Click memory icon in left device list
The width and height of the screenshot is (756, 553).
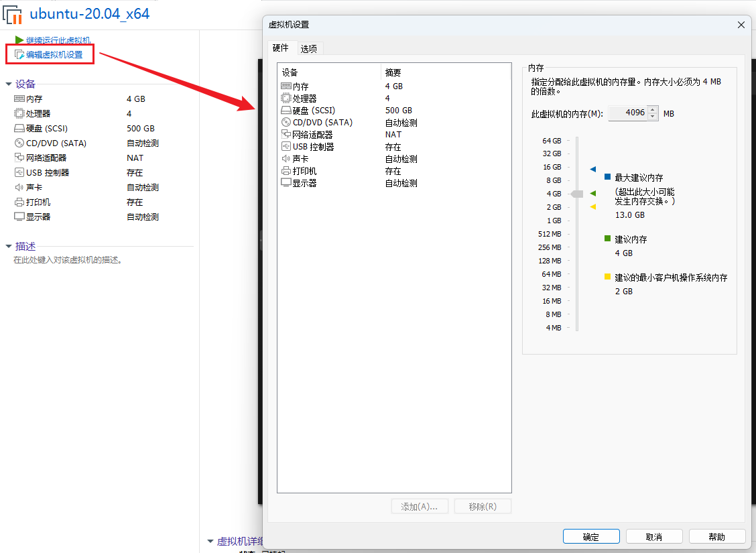[x=19, y=99]
